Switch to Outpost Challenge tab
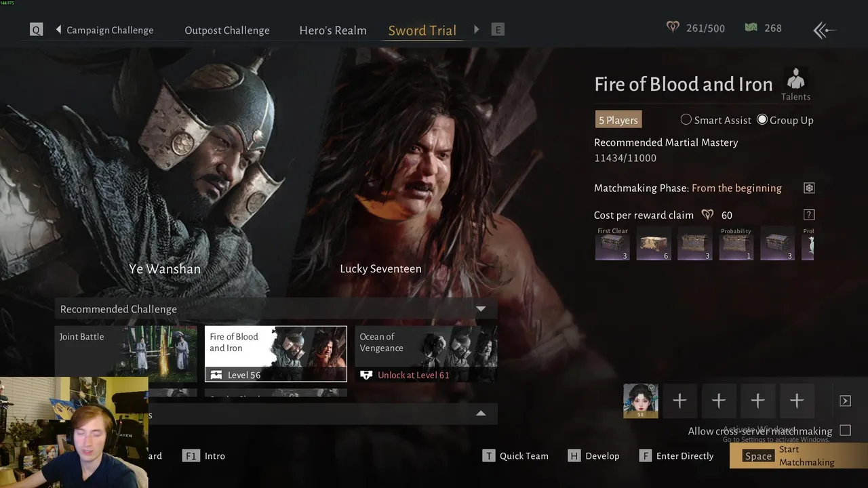Viewport: 868px width, 488px height. (x=227, y=30)
